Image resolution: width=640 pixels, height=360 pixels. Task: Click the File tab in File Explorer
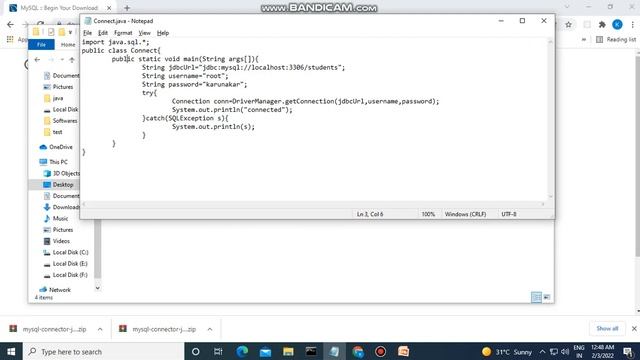[x=41, y=44]
